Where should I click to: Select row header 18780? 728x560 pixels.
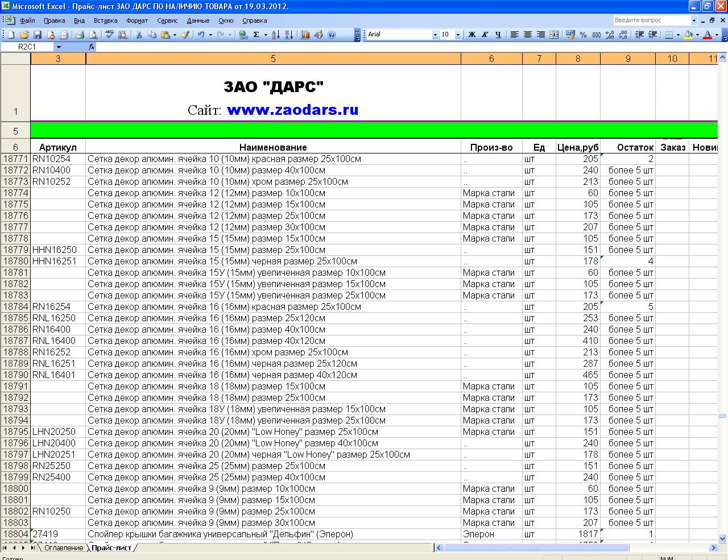tap(15, 261)
